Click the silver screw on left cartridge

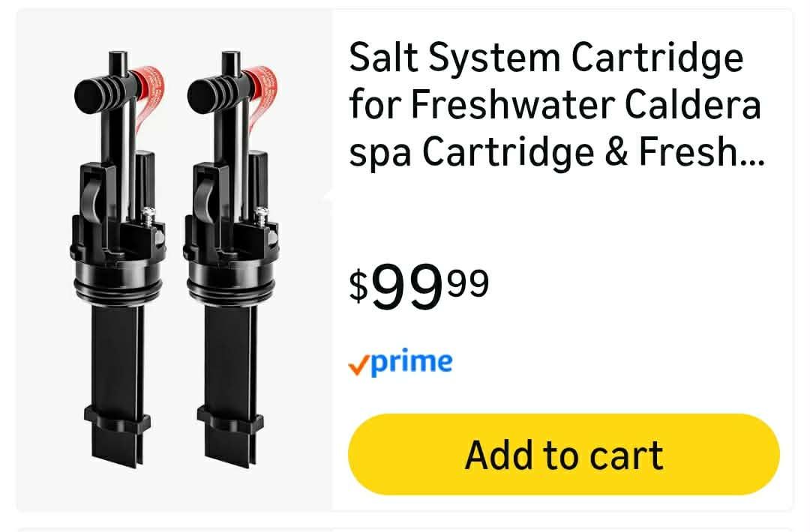pos(148,215)
